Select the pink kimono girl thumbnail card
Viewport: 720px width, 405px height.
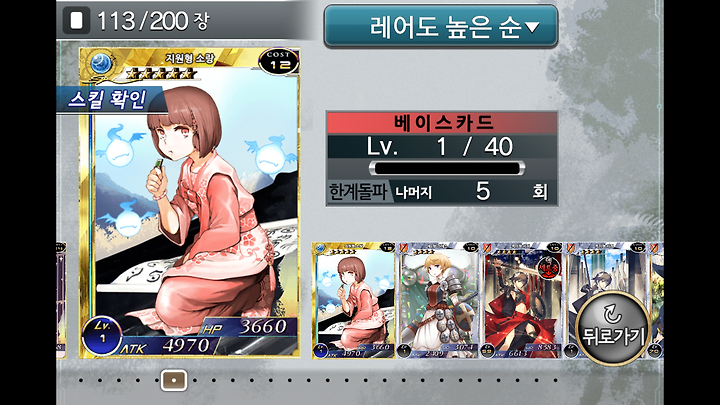tap(354, 301)
